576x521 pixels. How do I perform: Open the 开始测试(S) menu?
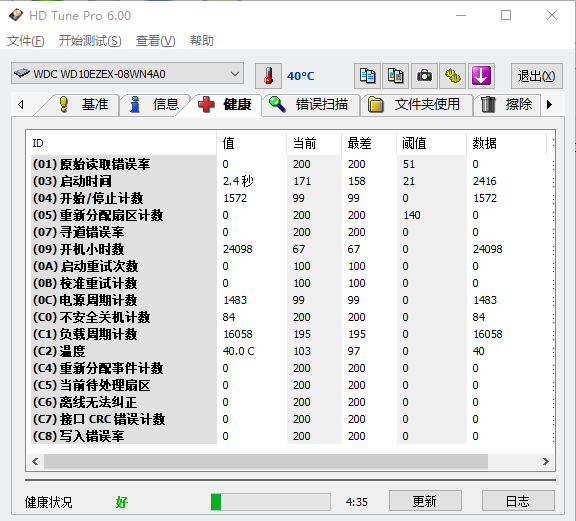tap(90, 40)
